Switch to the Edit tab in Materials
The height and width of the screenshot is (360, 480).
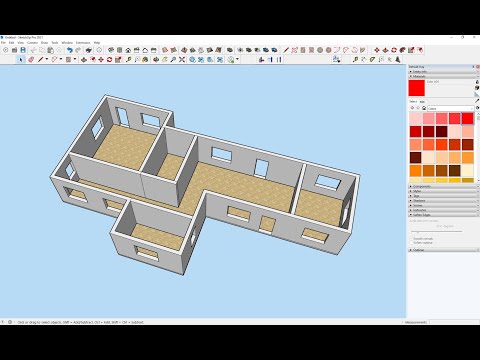422,102
